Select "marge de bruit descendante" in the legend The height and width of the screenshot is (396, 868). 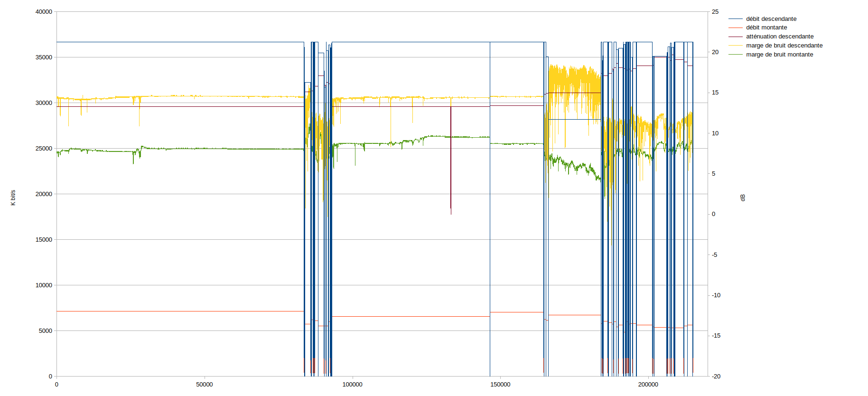[x=784, y=46]
